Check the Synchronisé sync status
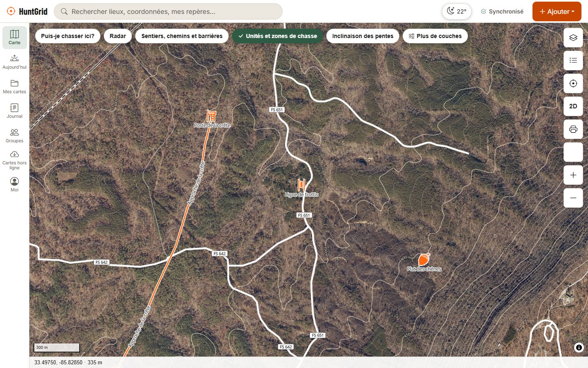588x368 pixels. point(502,11)
